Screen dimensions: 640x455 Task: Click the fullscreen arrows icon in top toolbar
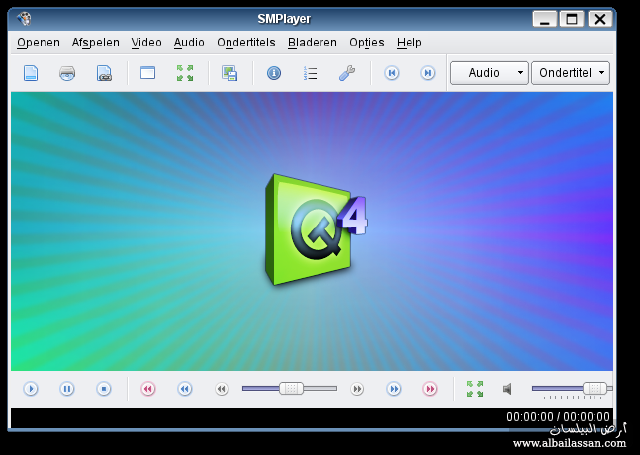[x=184, y=73]
